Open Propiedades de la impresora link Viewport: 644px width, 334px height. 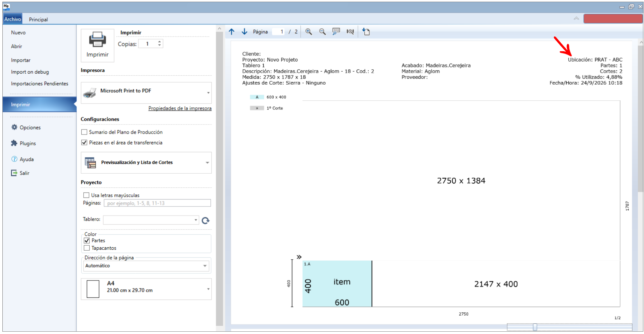[180, 108]
